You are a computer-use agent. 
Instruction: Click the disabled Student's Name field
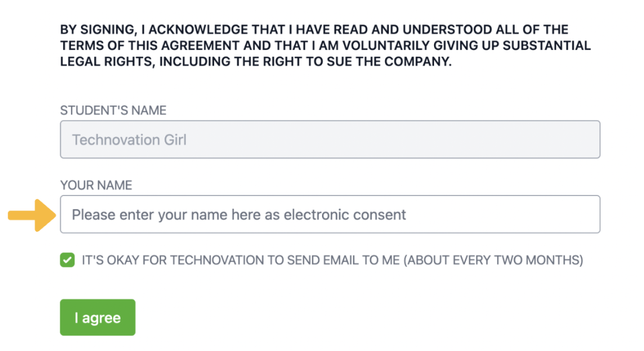coord(330,140)
